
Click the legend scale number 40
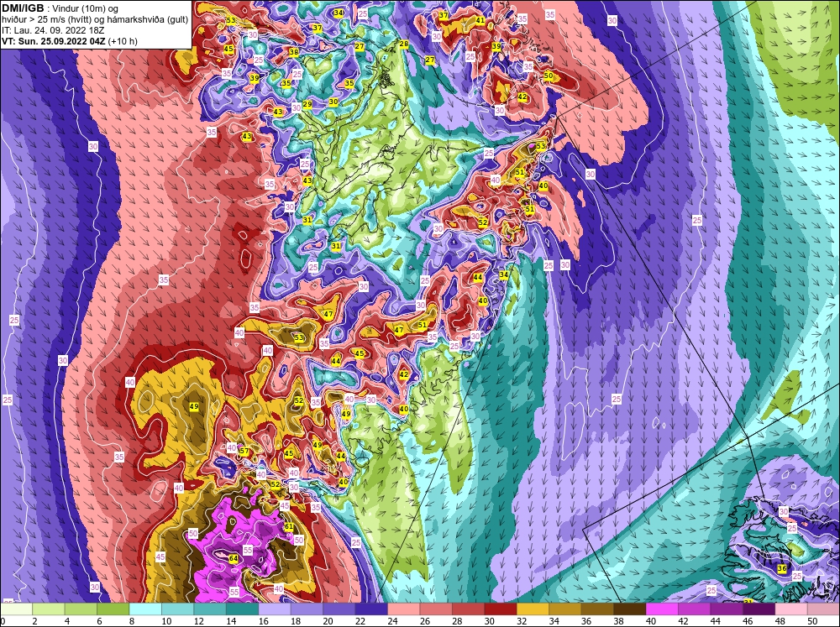[x=651, y=621]
